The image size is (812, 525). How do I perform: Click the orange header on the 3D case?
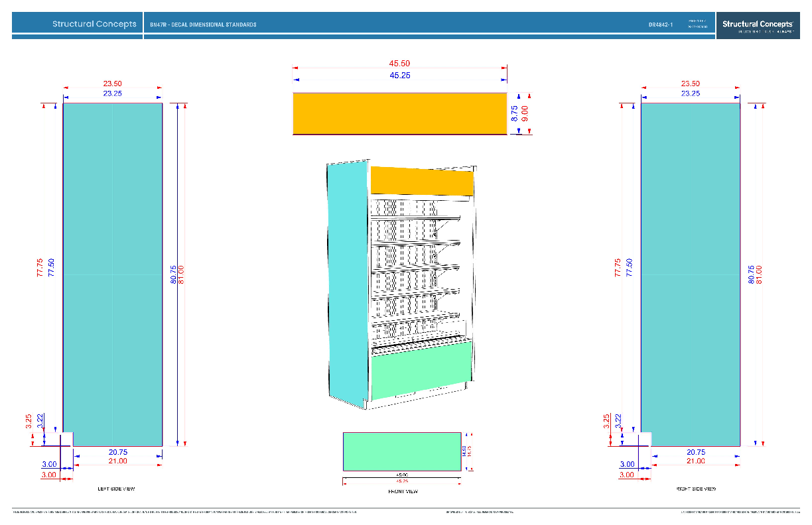pyautogui.click(x=422, y=181)
